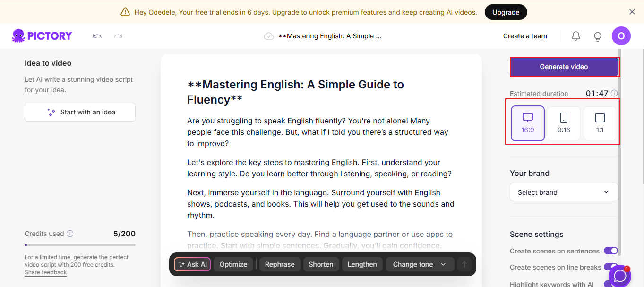Select the 1:1 square aspect ratio
The image size is (644, 287).
click(600, 123)
